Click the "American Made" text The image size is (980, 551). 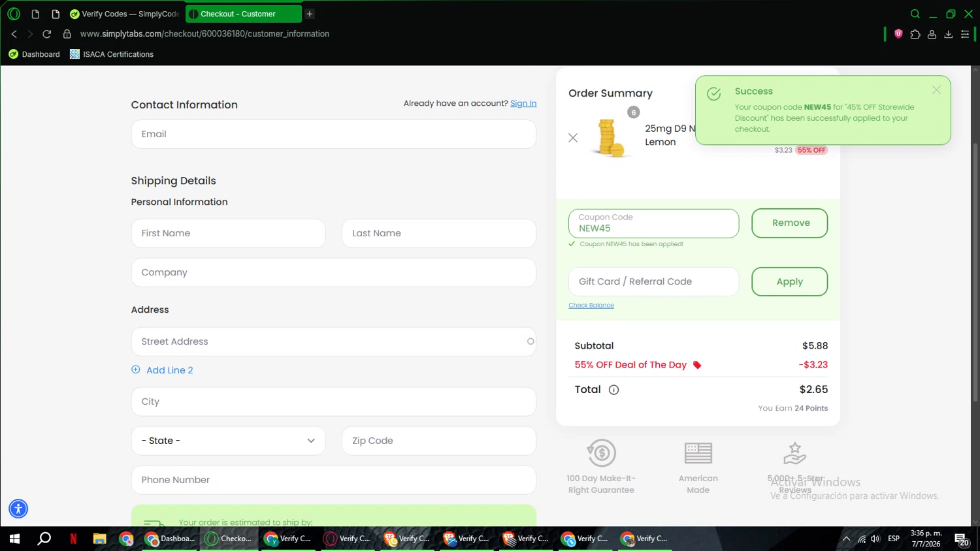698,484
